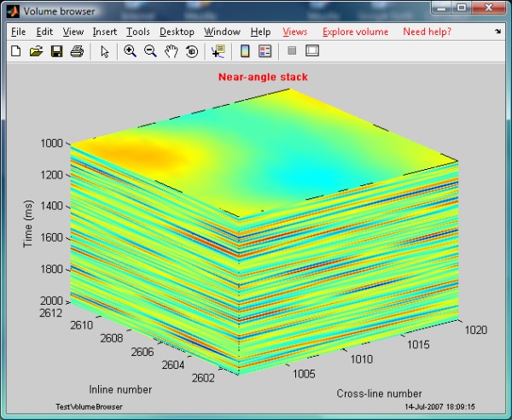The width and height of the screenshot is (512, 420).
Task: Expand the Explore volume menu
Action: click(355, 32)
